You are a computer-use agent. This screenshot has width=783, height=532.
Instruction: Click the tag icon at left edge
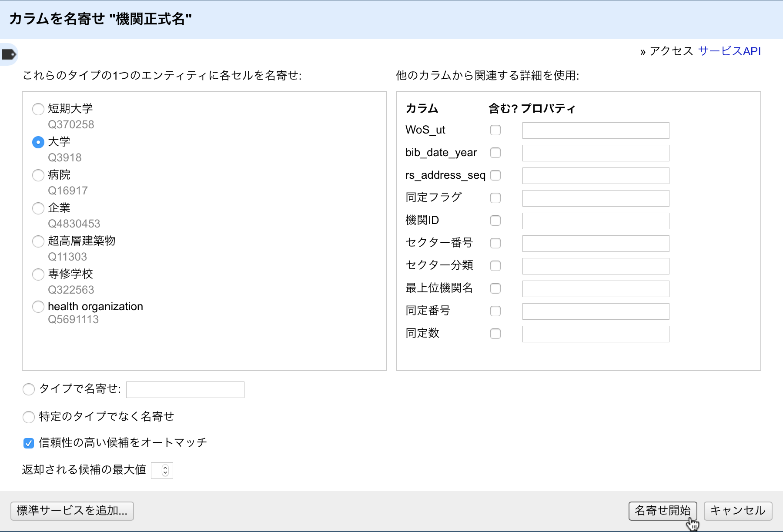tap(9, 54)
